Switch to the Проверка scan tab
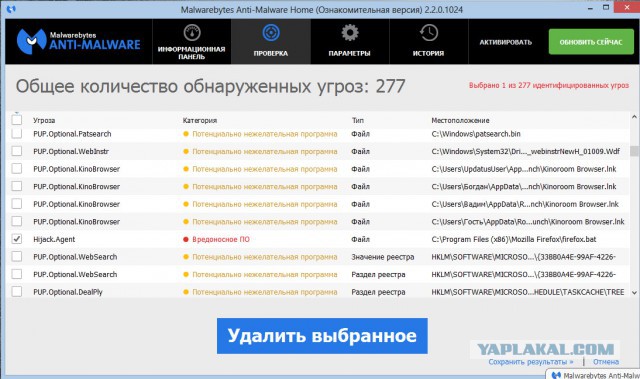The width and height of the screenshot is (640, 379). (x=271, y=42)
